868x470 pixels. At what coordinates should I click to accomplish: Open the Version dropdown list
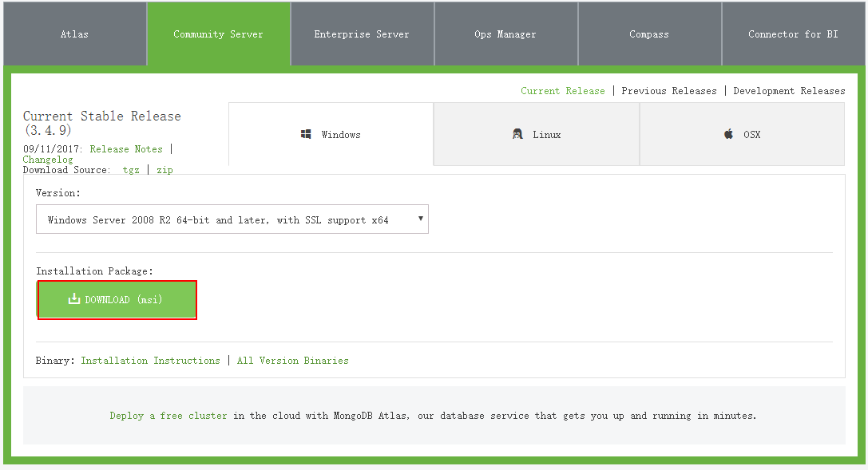pos(232,219)
